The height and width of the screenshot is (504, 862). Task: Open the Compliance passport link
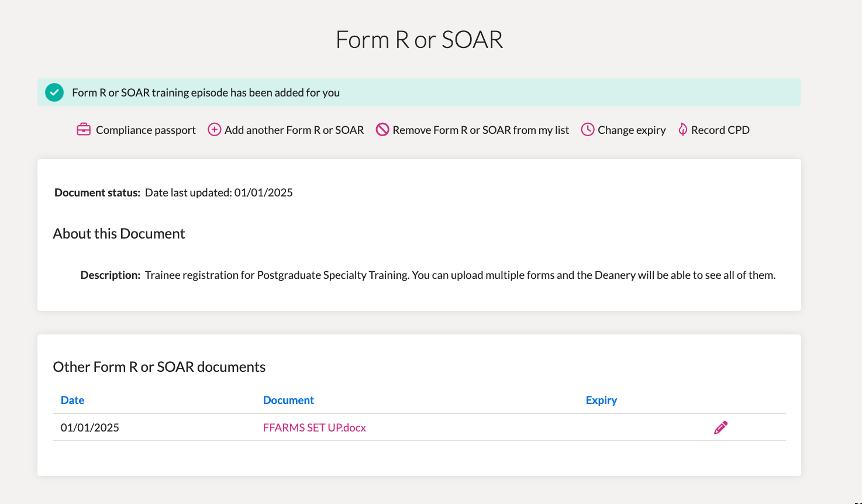coord(146,130)
